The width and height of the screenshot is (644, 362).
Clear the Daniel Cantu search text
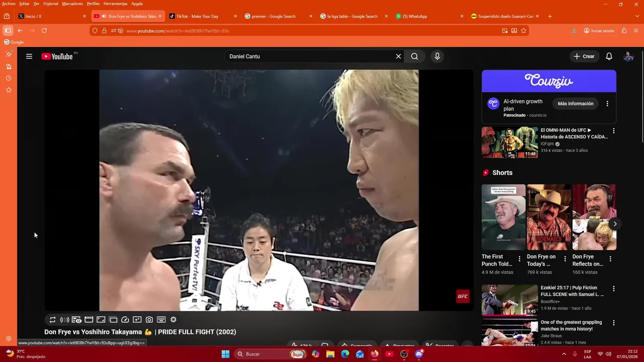point(398,56)
